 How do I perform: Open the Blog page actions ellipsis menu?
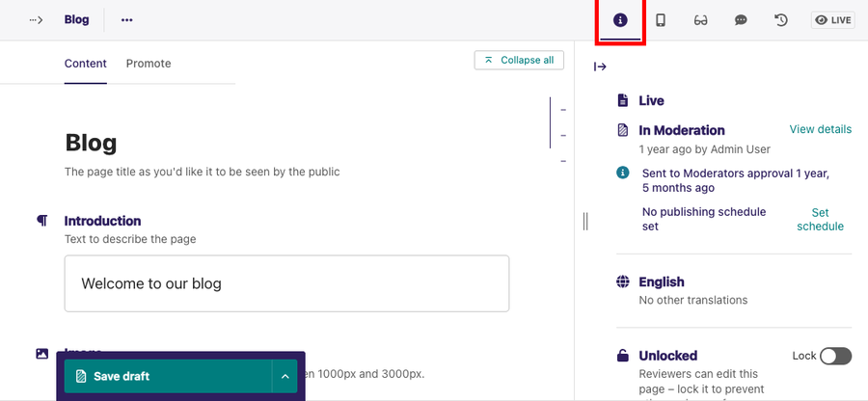(127, 20)
